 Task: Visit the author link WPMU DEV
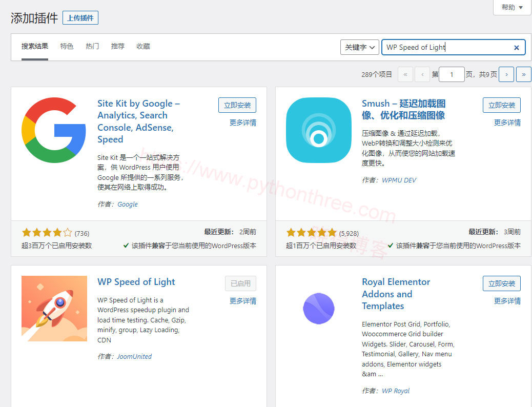(399, 180)
